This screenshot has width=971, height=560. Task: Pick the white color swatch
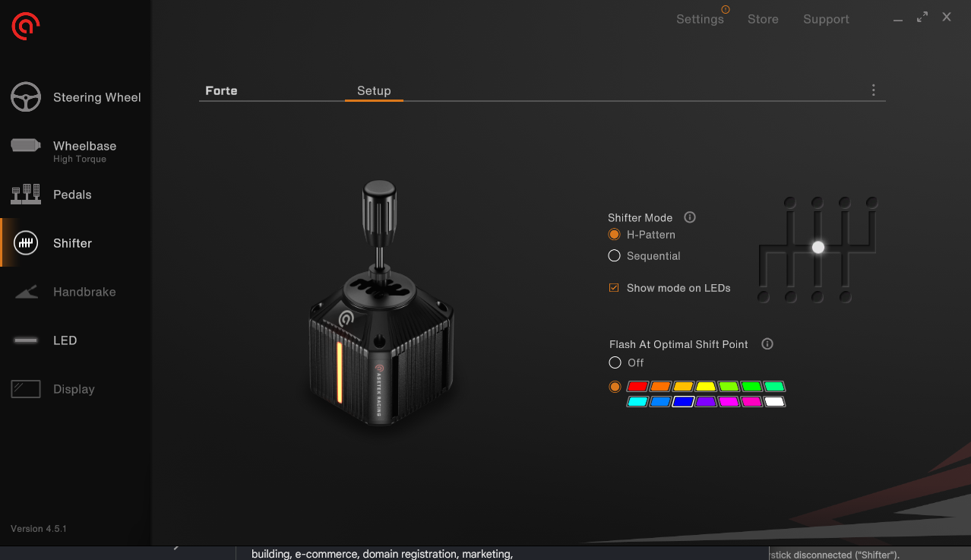click(774, 401)
